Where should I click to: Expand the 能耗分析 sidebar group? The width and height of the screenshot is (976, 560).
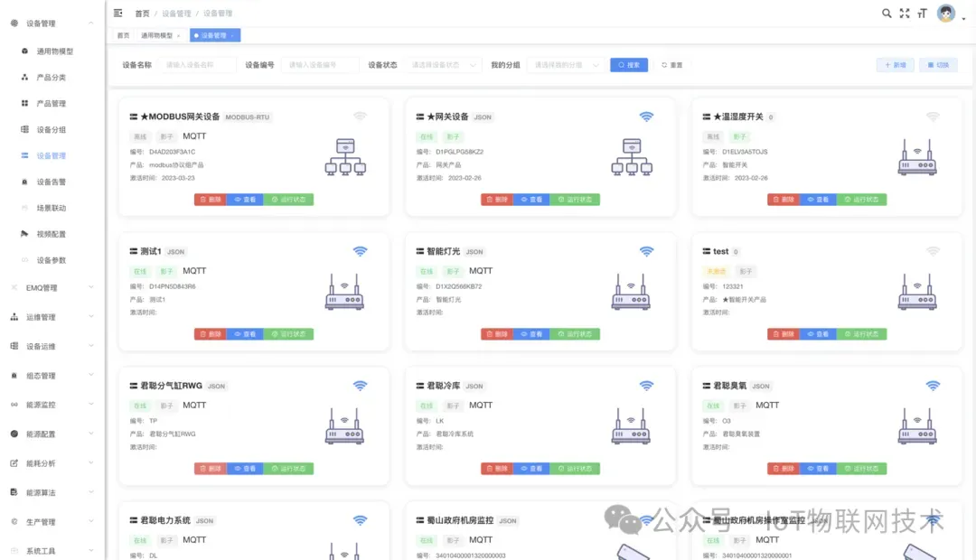[x=52, y=463]
